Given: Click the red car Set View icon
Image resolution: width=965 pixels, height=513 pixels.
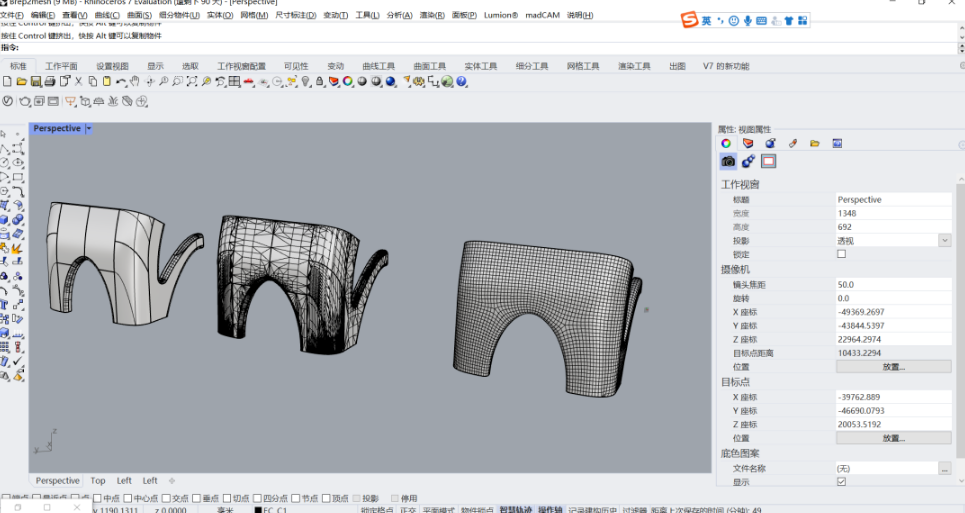Looking at the screenshot, I should [249, 81].
